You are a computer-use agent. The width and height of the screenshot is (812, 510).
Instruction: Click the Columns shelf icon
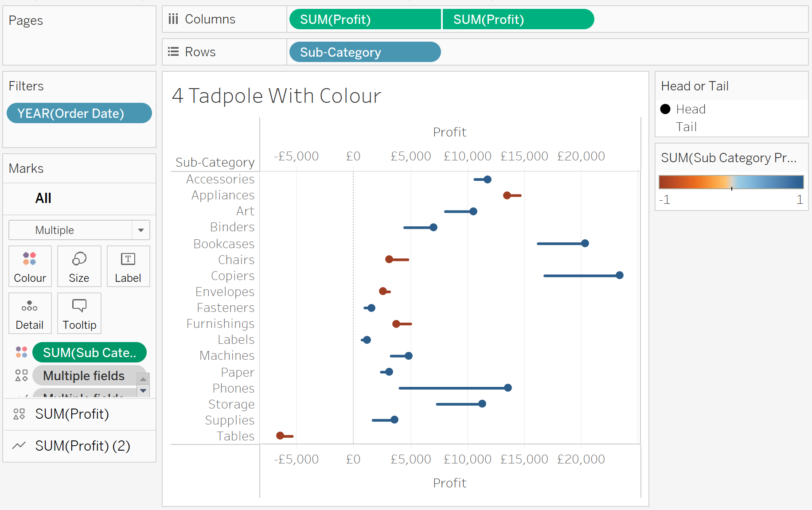173,19
